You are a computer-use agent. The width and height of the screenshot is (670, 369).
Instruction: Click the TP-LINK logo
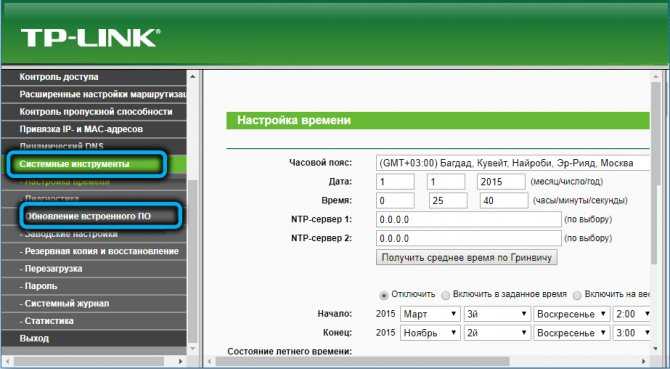(x=90, y=38)
